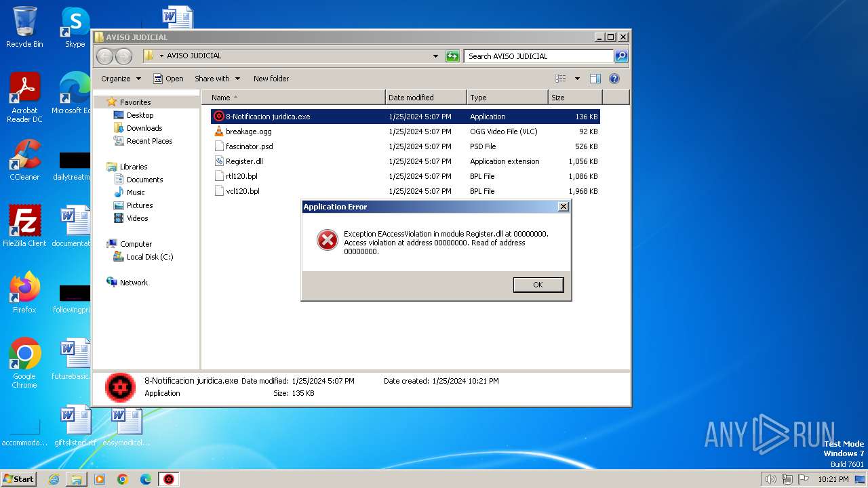Open Skype desktop shortcut
This screenshot has height=488, width=868.
[x=75, y=27]
